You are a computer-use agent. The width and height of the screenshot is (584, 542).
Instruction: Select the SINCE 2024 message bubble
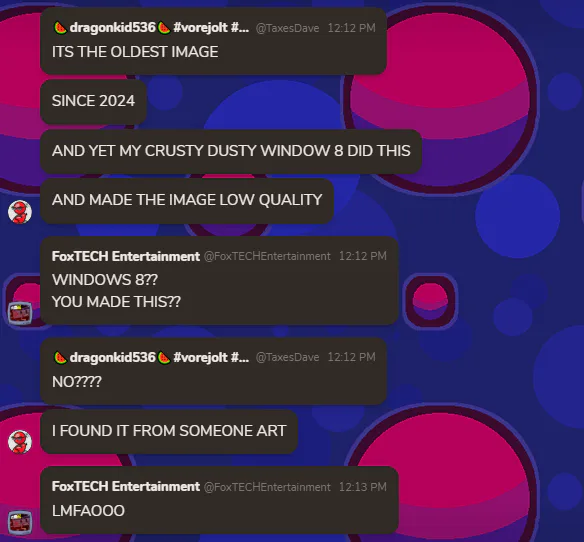(x=93, y=101)
